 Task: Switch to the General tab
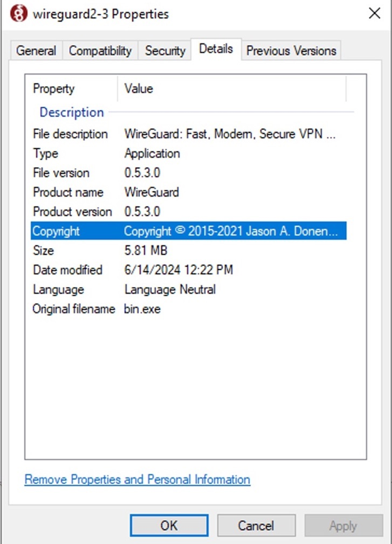36,51
